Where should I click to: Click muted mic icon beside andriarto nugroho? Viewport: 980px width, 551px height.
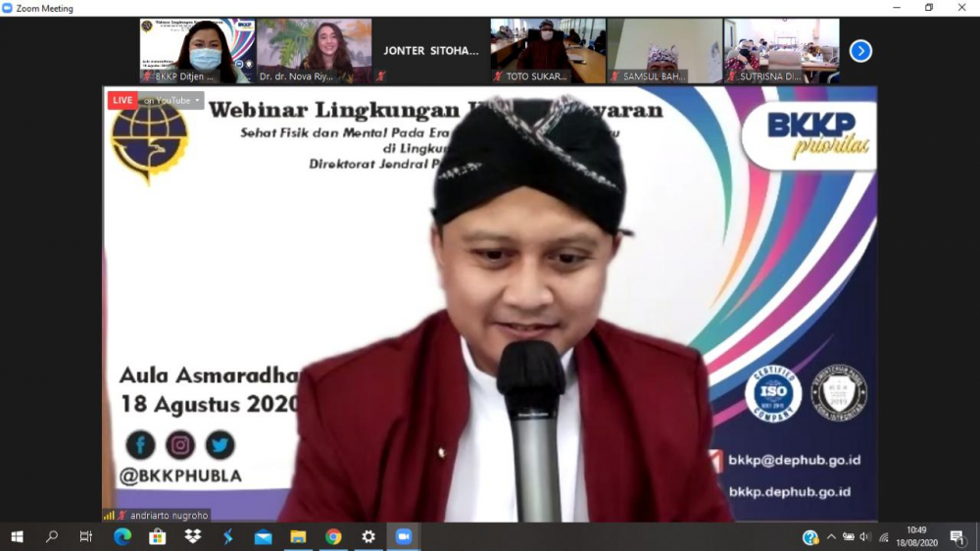pyautogui.click(x=122, y=516)
